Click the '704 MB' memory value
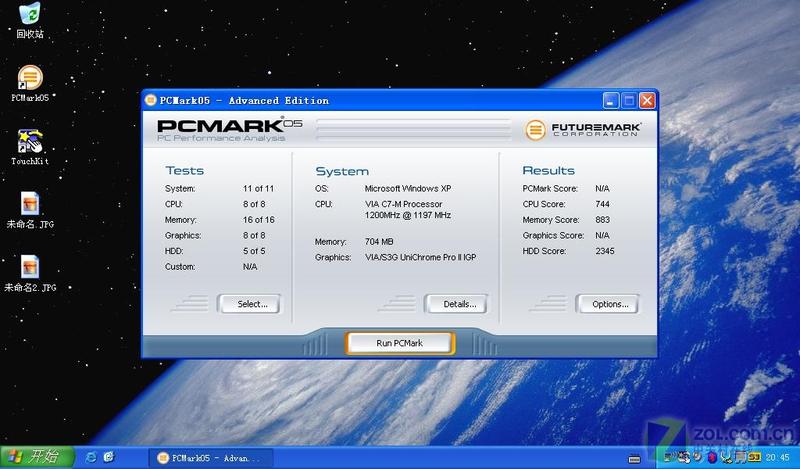 pos(379,241)
